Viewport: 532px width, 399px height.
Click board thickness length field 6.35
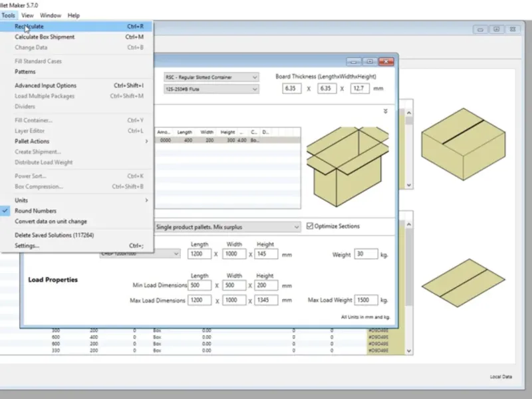291,88
